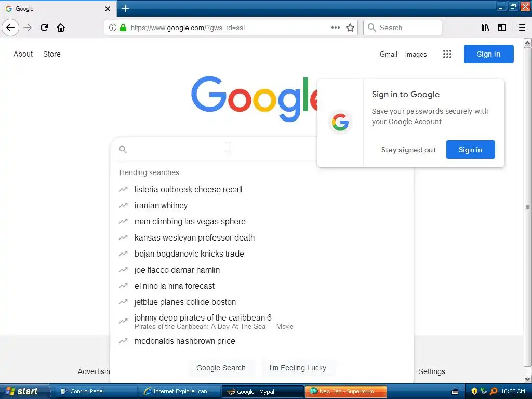Open the browser home page icon
The image size is (532, 399).
pyautogui.click(x=61, y=28)
